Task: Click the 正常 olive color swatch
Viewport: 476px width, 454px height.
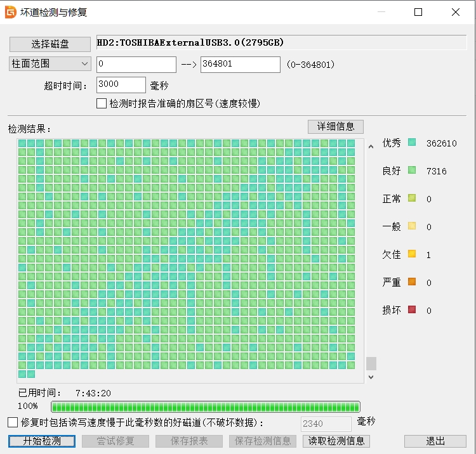Action: (412, 198)
